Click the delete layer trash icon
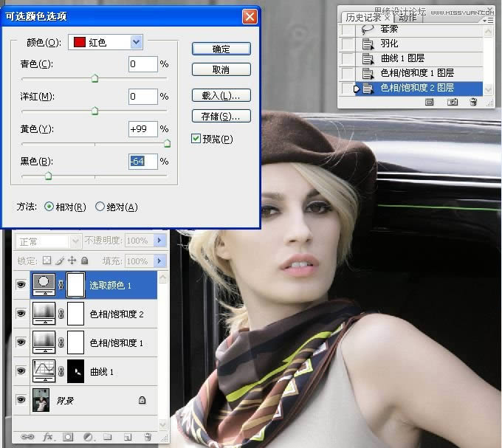This screenshot has width=502, height=448. tap(147, 437)
